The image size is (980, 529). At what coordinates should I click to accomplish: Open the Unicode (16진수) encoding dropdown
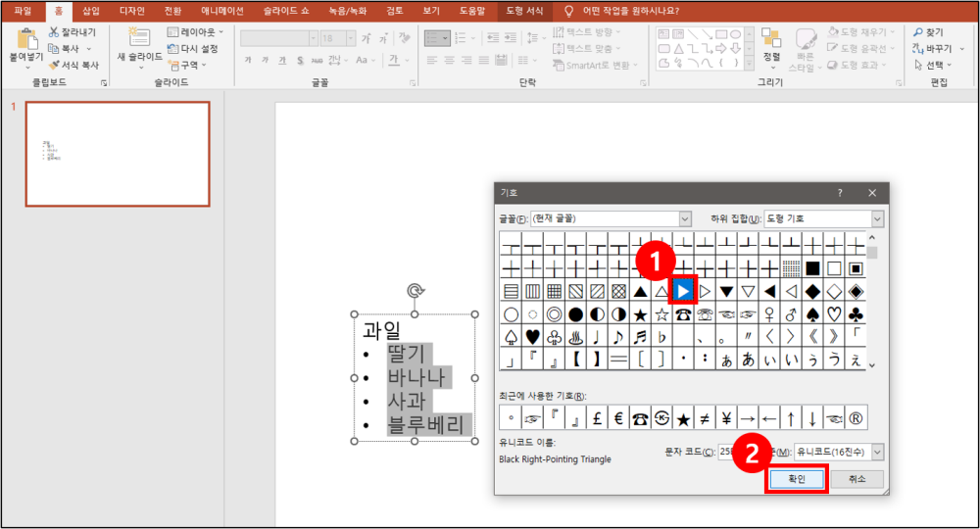point(877,452)
